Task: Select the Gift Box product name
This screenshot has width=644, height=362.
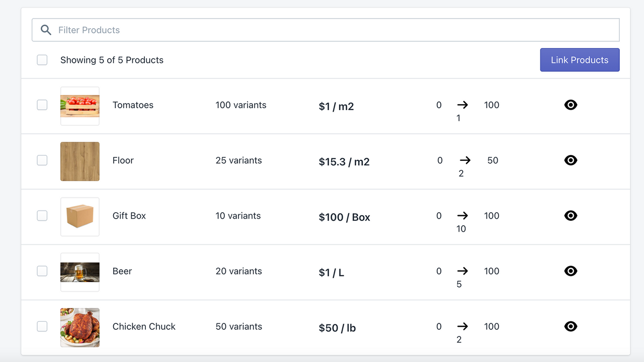Action: pos(129,216)
